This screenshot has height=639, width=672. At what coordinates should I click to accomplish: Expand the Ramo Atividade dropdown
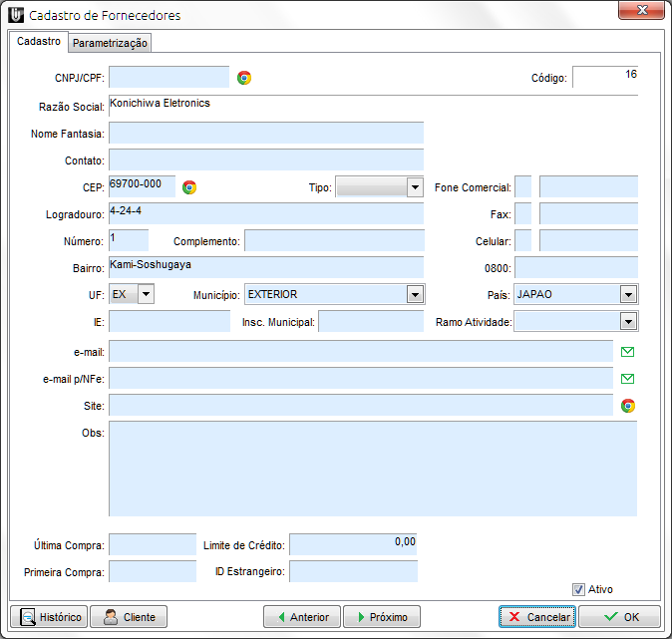click(627, 321)
